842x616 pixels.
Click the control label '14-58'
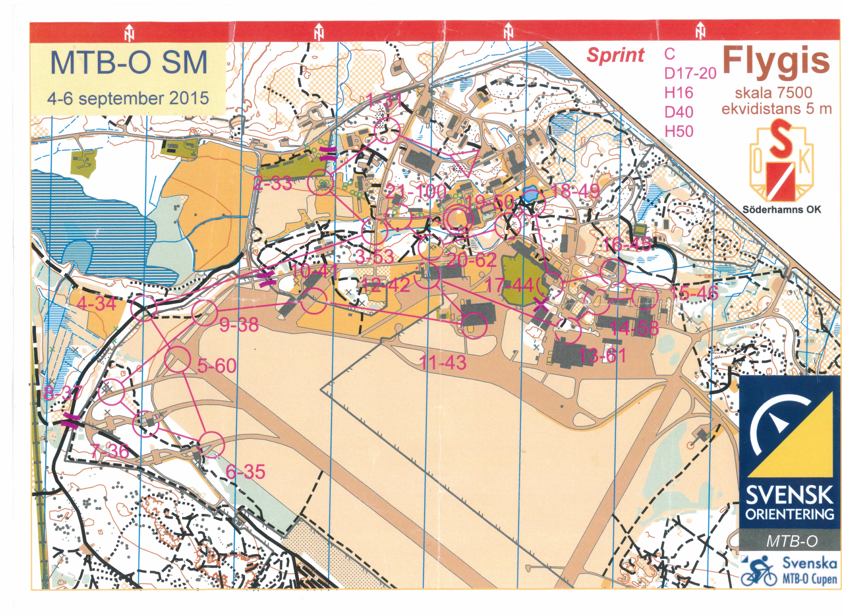point(635,328)
